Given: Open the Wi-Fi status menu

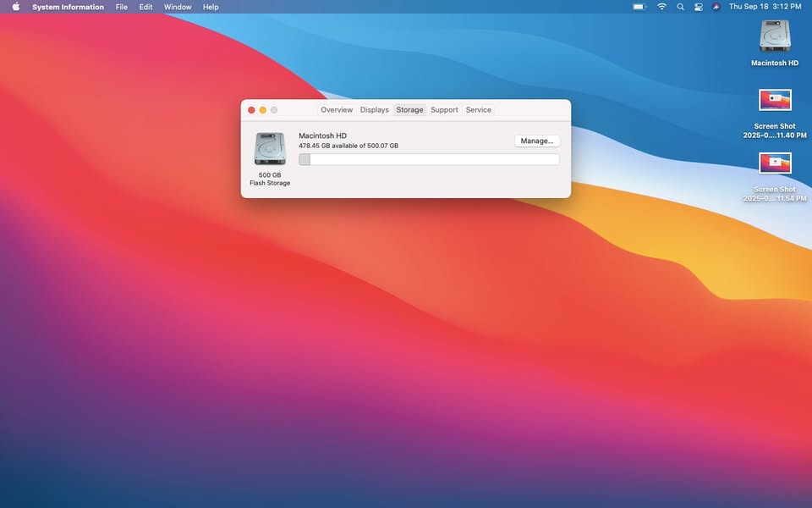Looking at the screenshot, I should click(661, 7).
